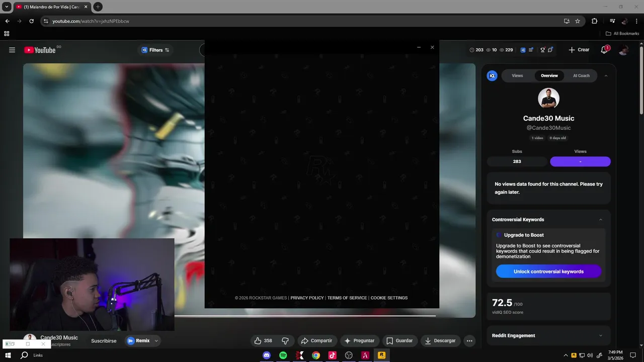Viewport: 644px width, 362px height.
Task: Click the video progress bar
Action: tap(305, 316)
